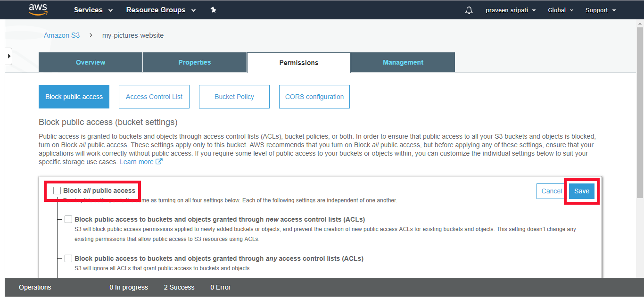The width and height of the screenshot is (644, 299).
Task: Switch to the Overview tab
Action: 90,62
